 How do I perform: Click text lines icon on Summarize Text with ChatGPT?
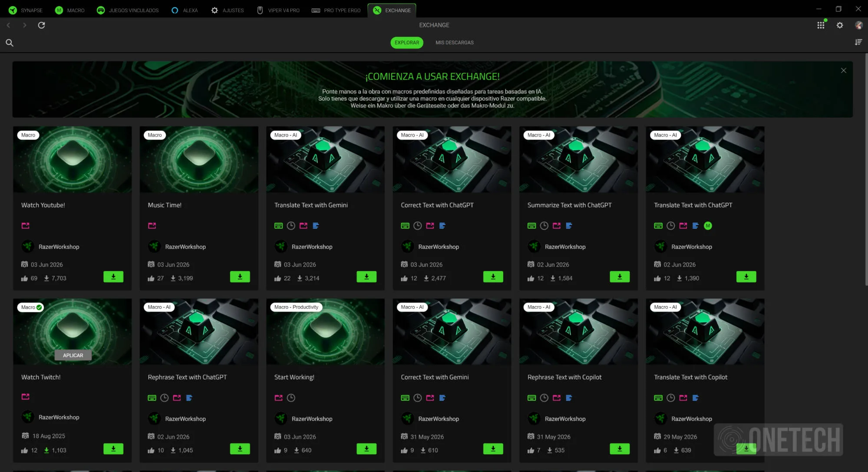pos(569,226)
